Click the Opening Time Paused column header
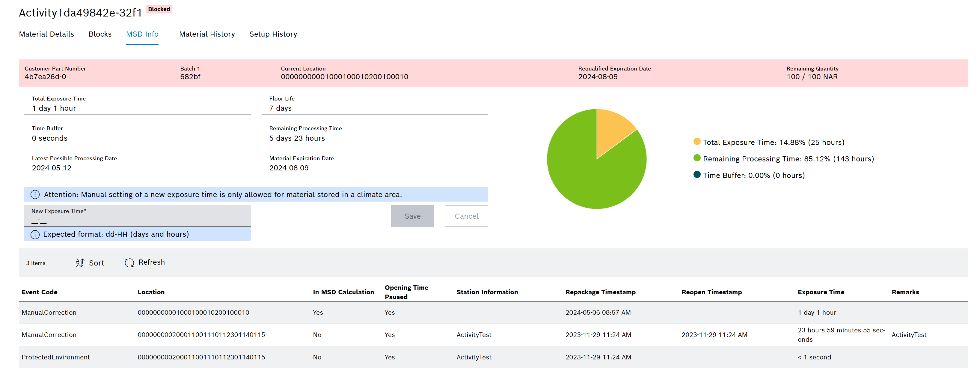This screenshot has height=375, width=980. click(x=406, y=292)
